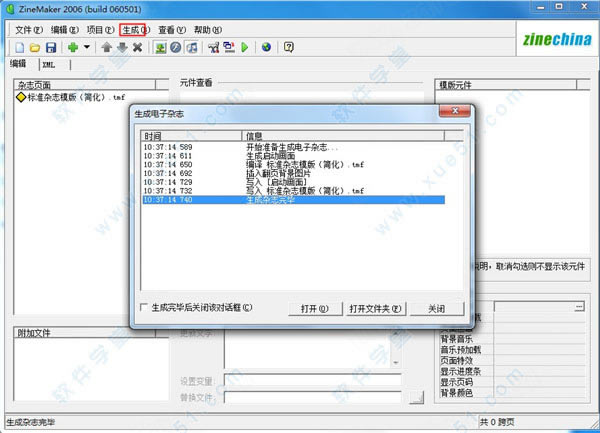Click the 音乐预加载 property row
Screen dimensions: 600x433
pyautogui.click(x=512, y=350)
